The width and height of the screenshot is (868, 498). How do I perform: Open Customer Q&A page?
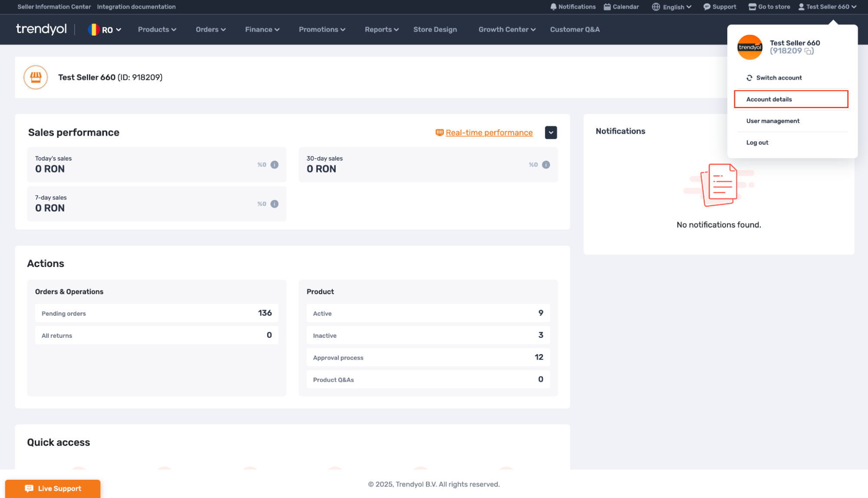pos(574,30)
